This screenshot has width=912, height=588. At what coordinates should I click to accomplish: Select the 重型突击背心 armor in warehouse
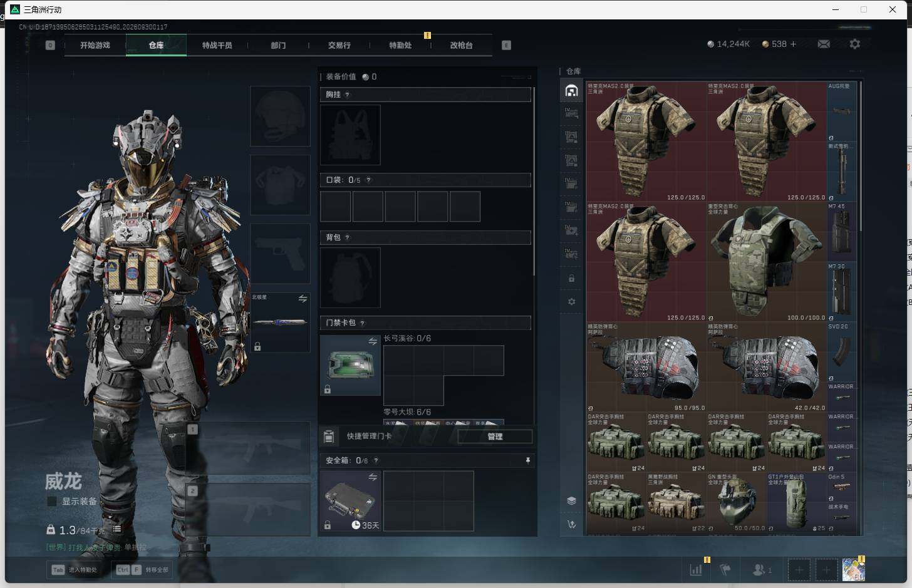click(x=767, y=262)
